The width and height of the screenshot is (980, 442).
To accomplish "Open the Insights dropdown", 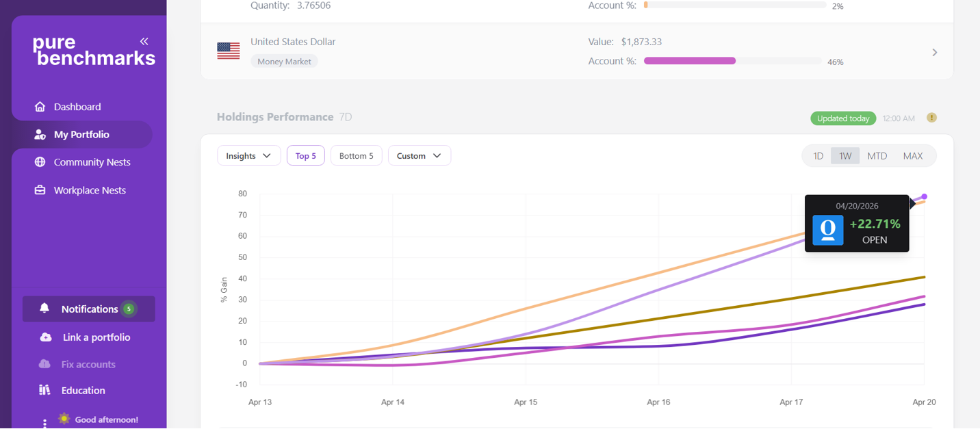I will (249, 156).
